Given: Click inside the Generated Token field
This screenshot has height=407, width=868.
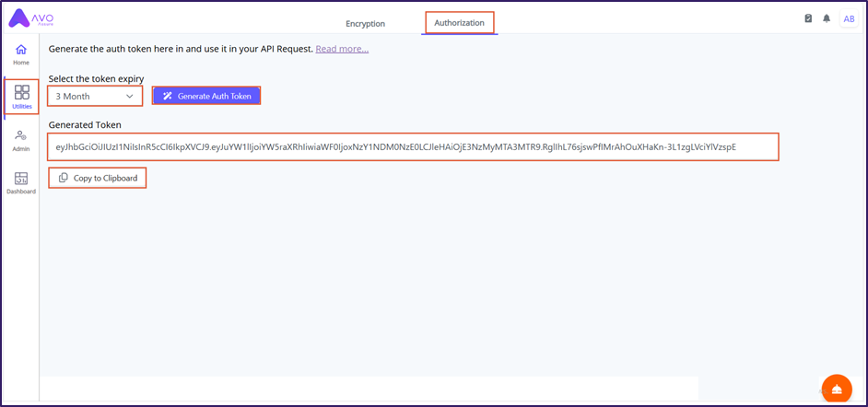Looking at the screenshot, I should [x=413, y=146].
